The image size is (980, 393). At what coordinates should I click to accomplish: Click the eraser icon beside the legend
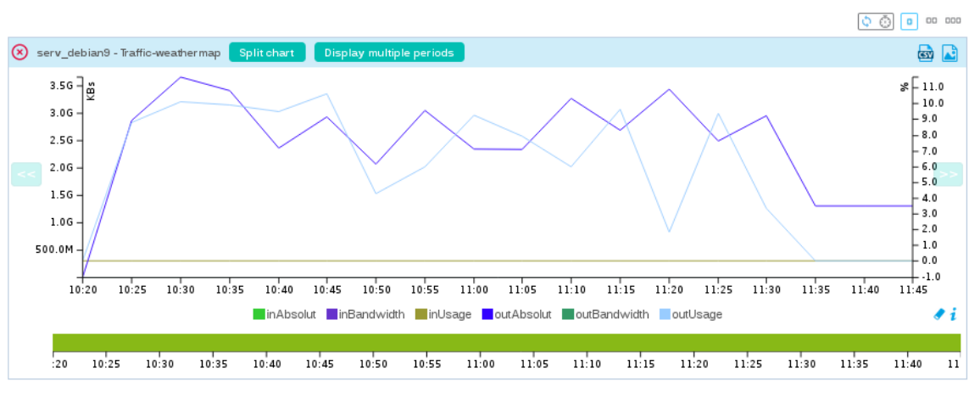click(x=938, y=314)
